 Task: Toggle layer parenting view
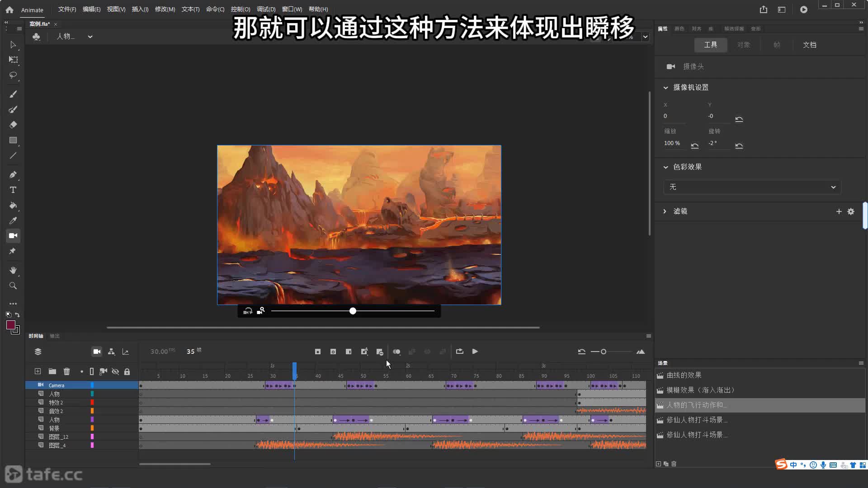pos(111,352)
